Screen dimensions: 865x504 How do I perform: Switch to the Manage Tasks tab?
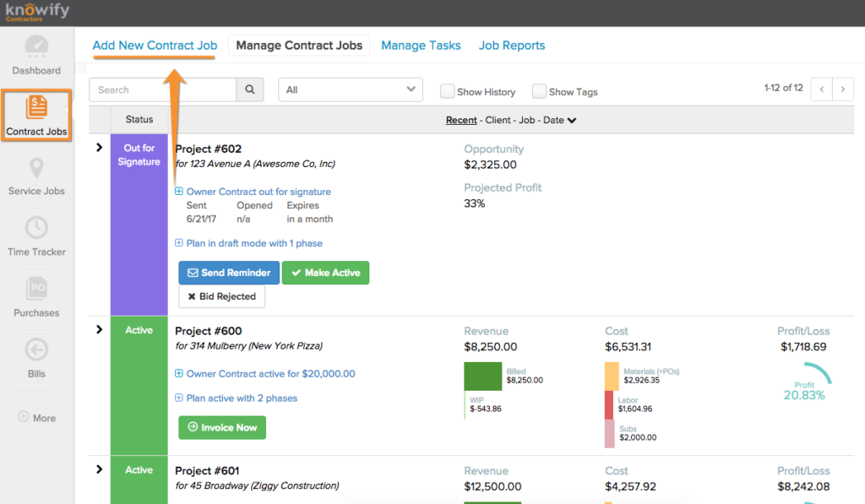coord(421,46)
